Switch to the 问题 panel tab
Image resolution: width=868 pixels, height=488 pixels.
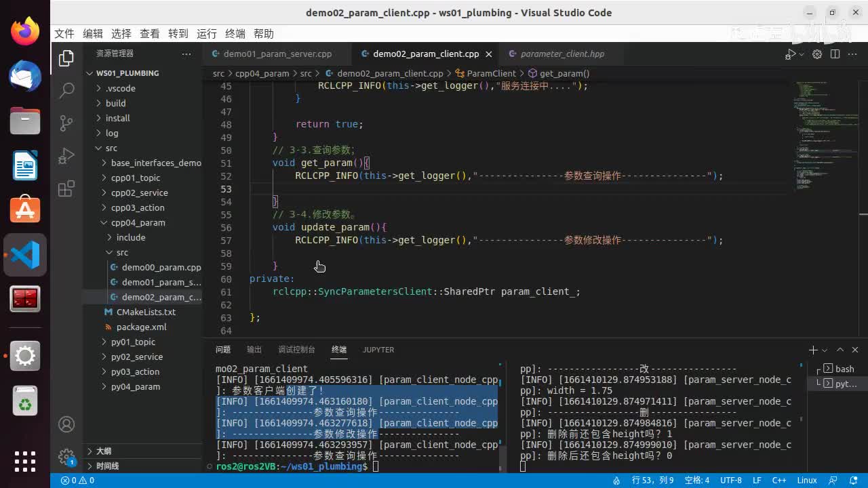223,350
